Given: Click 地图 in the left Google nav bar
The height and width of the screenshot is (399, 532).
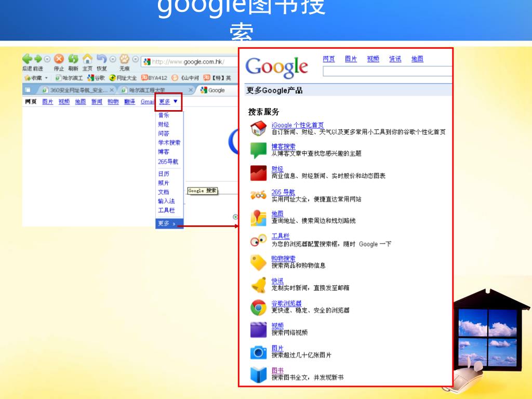Looking at the screenshot, I should 81,102.
